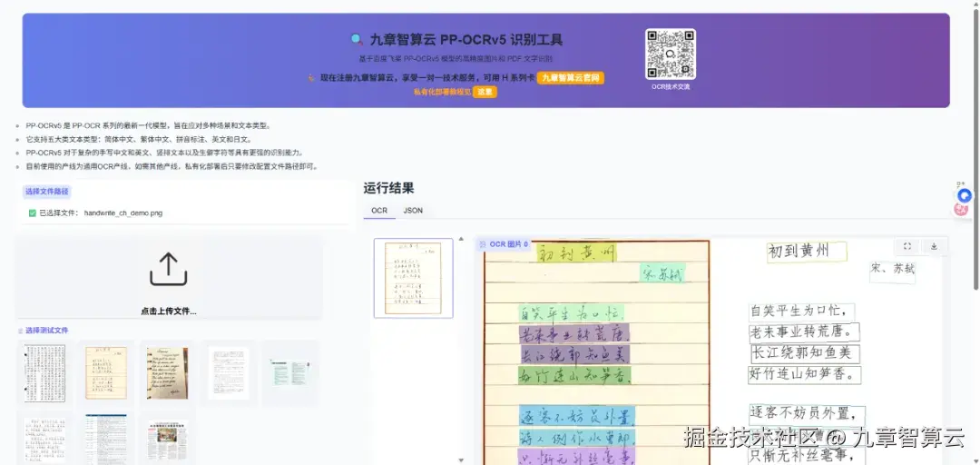Click the up arrow of gallery scroller
The height and width of the screenshot is (465, 980).
pos(461,239)
